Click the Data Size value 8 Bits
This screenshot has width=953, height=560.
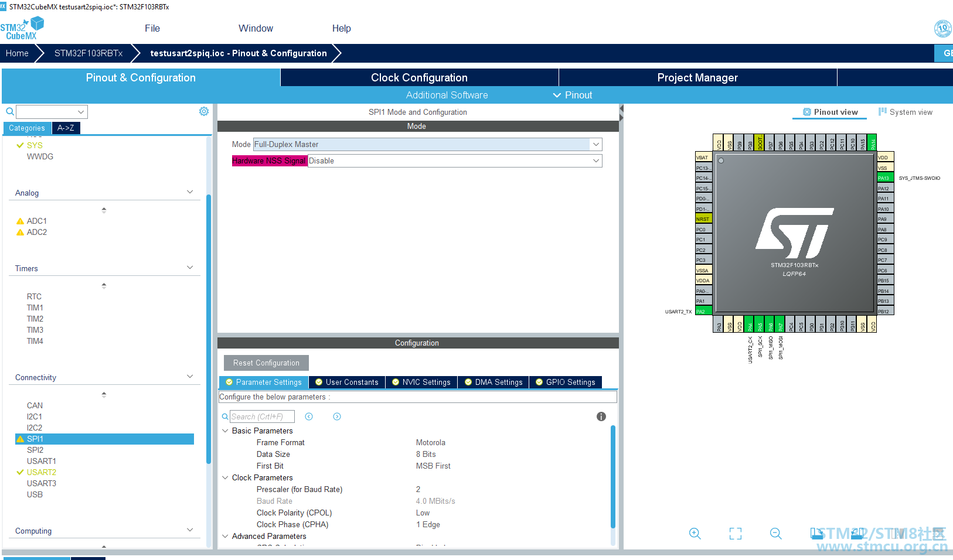426,454
